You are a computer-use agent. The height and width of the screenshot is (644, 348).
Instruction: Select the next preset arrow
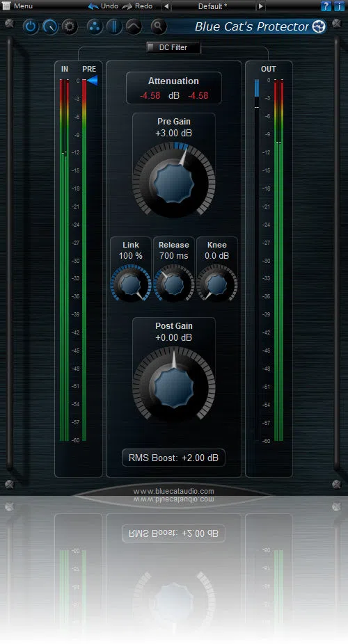(261, 6)
